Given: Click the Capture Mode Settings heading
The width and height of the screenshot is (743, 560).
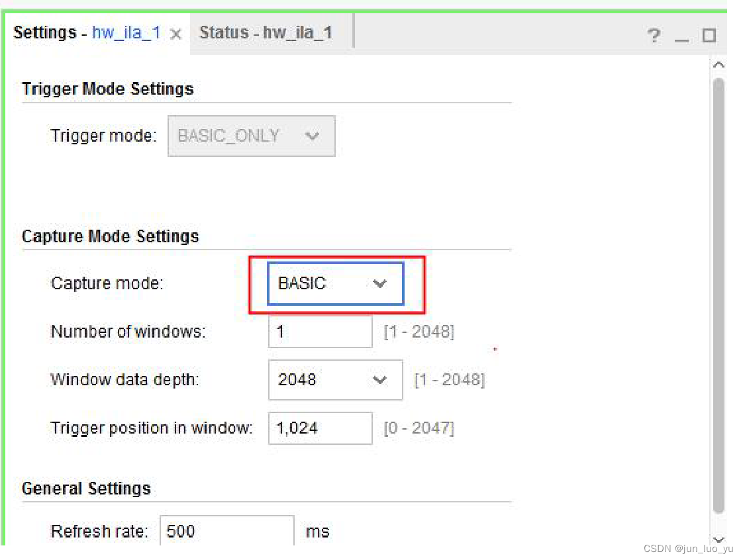Looking at the screenshot, I should 110,237.
